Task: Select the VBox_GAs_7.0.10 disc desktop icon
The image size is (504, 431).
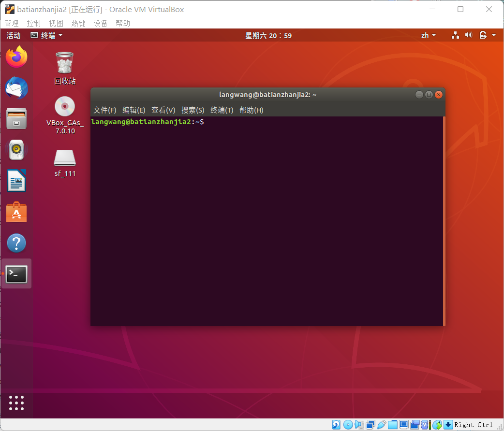Action: [x=65, y=115]
